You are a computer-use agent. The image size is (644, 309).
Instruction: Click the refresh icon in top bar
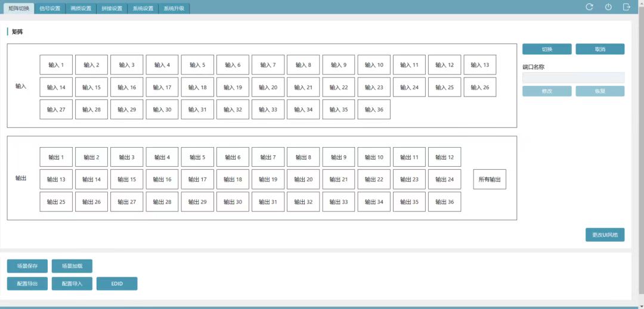[x=589, y=7]
